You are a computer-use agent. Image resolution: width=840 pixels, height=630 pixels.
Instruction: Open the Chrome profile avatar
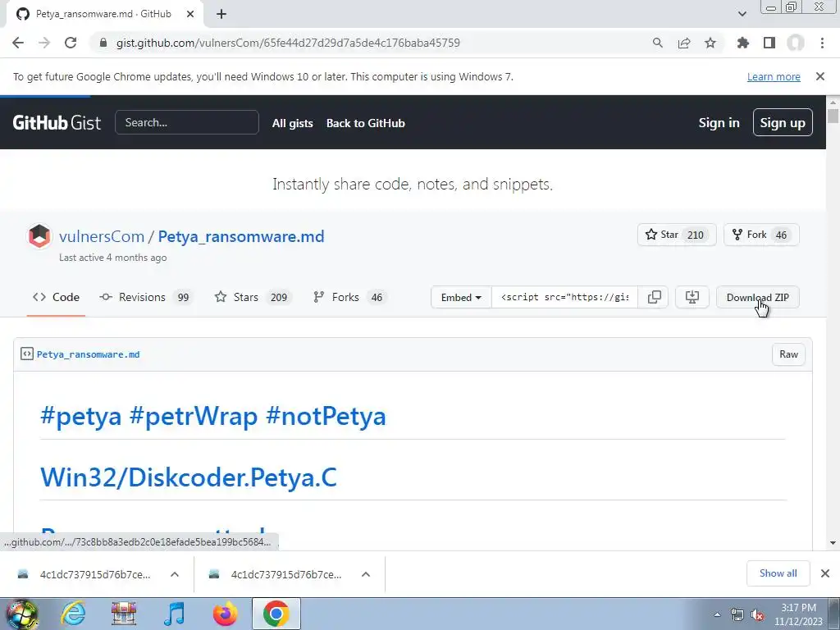click(796, 43)
